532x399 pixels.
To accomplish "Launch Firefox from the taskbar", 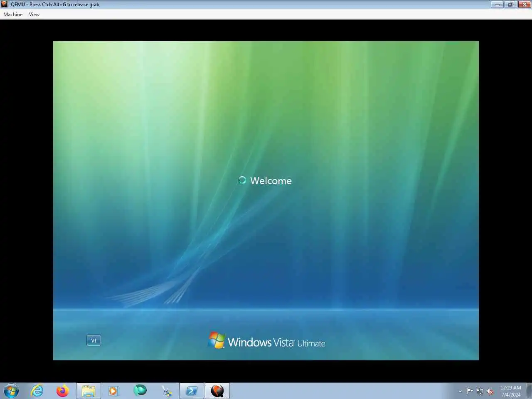I will [x=63, y=391].
